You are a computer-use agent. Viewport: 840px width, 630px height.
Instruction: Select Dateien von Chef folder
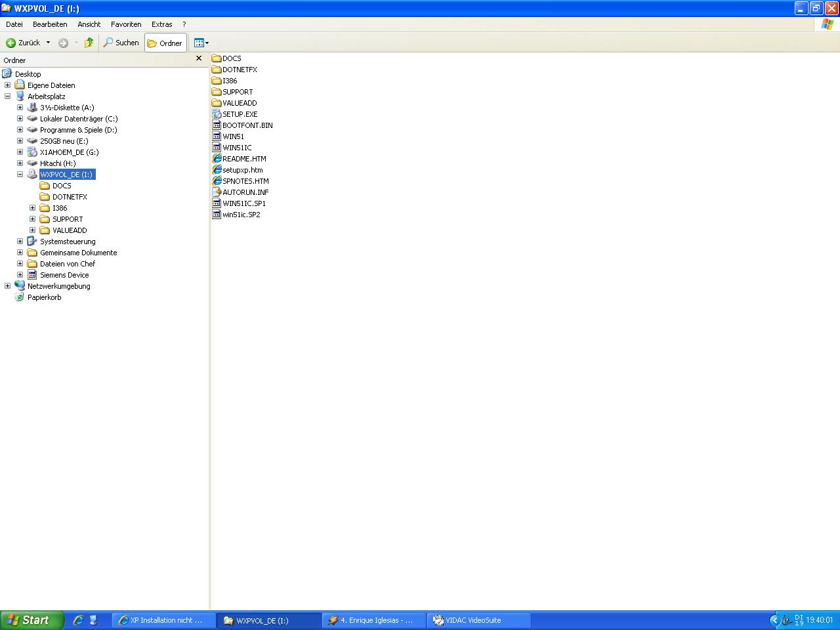point(68,264)
